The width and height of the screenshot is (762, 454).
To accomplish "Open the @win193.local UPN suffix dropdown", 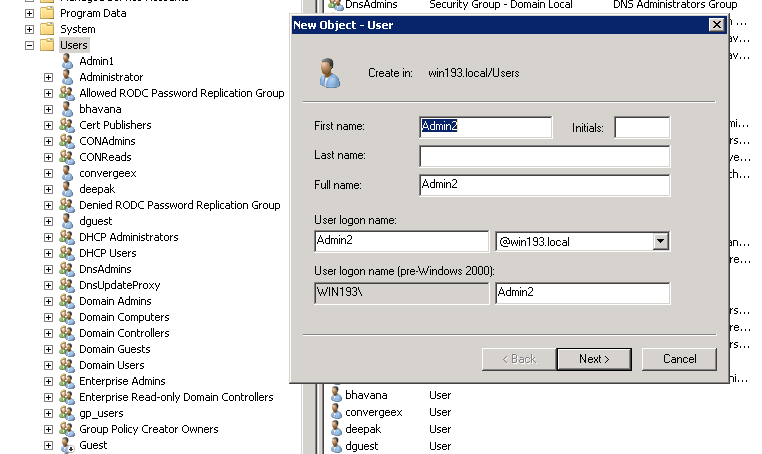I will point(660,241).
